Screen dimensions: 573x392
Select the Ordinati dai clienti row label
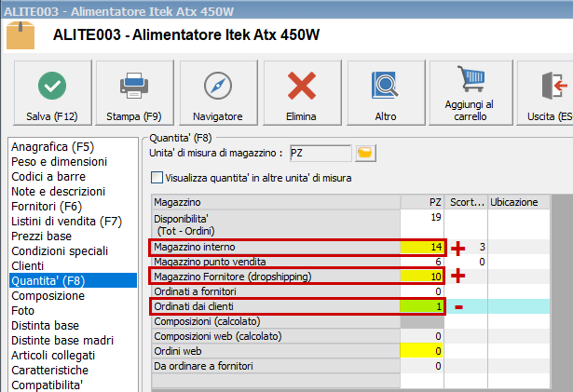pyautogui.click(x=276, y=306)
